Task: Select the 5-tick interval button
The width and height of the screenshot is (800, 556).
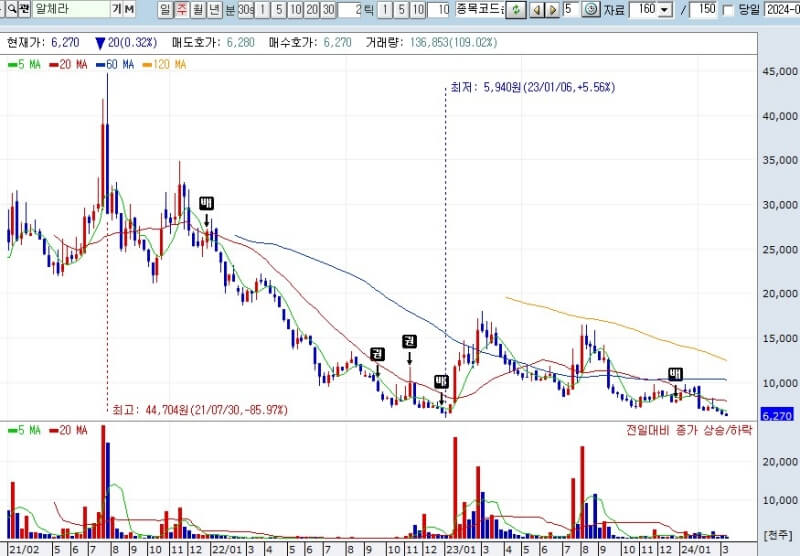Action: 402,9
